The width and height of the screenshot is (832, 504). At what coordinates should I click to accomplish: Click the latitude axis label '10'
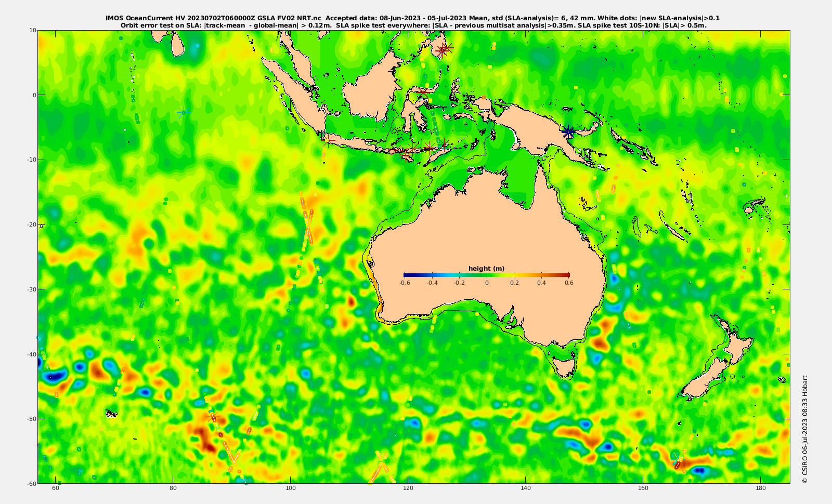click(x=33, y=30)
